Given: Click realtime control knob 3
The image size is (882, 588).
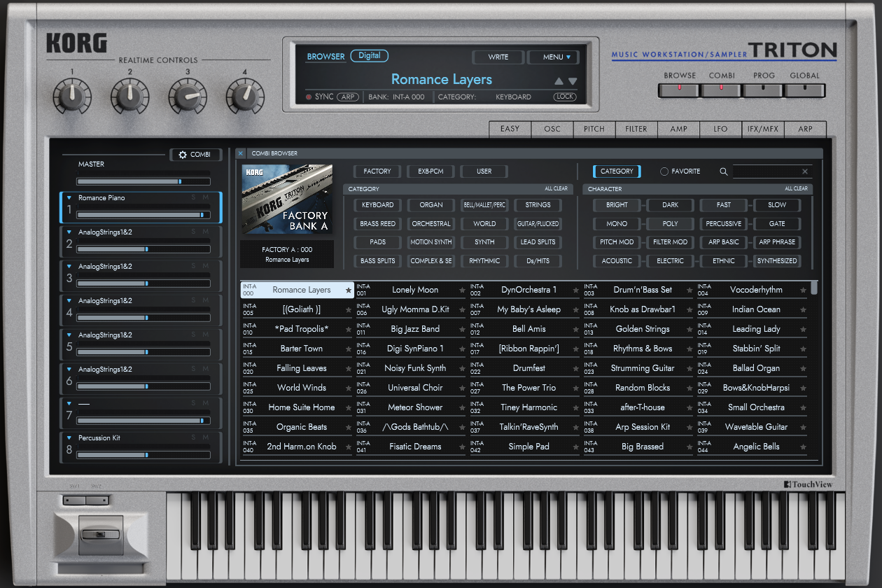Looking at the screenshot, I should point(187,97).
